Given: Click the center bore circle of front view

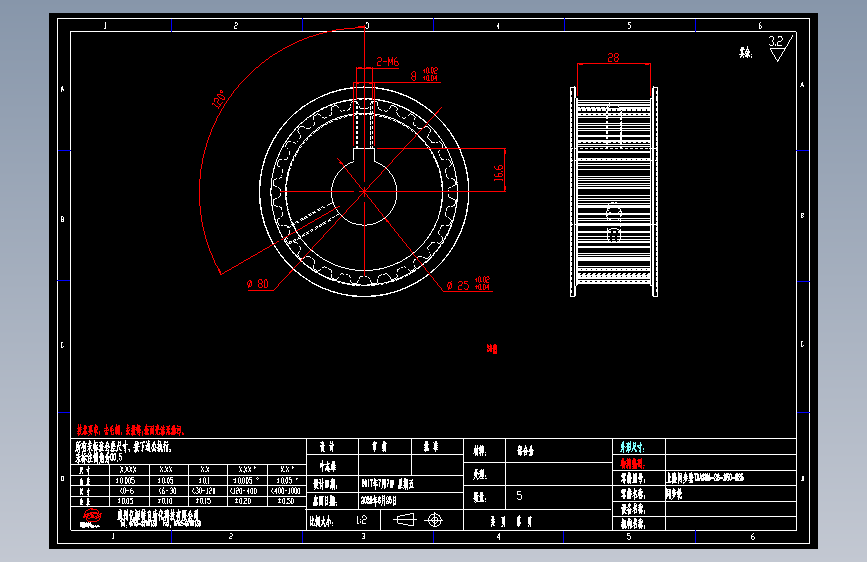Looking at the screenshot, I should pos(364,191).
